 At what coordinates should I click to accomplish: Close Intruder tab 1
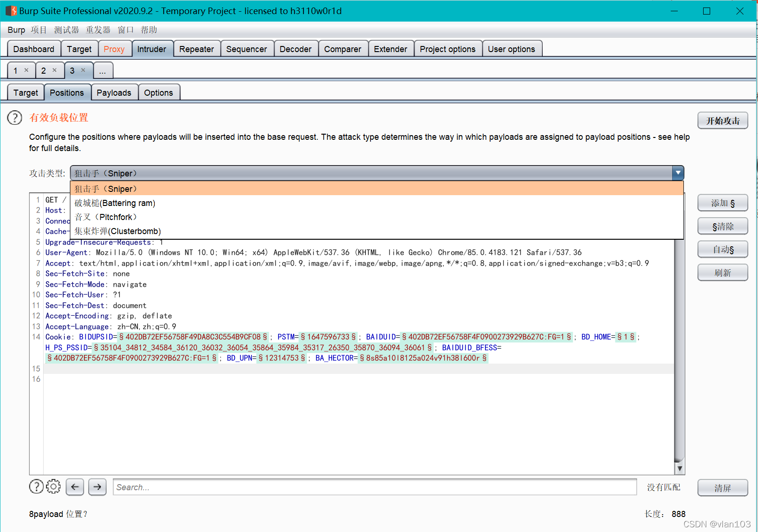click(x=26, y=70)
